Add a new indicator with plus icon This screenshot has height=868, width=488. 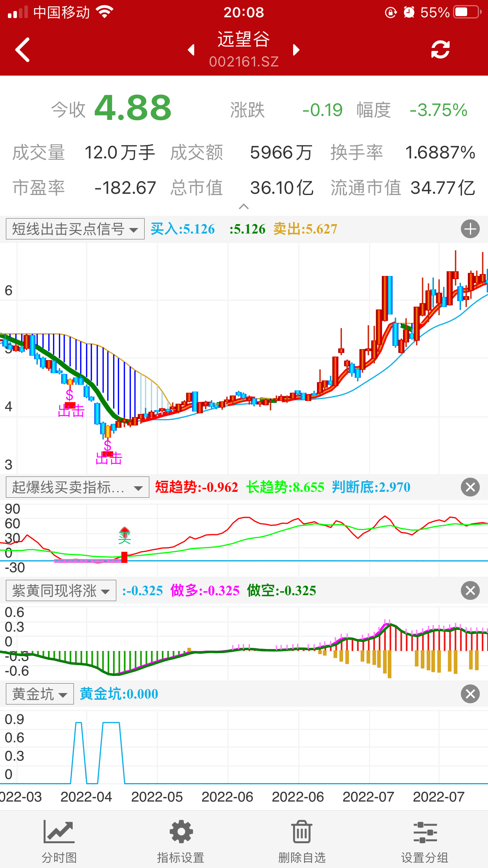[470, 229]
